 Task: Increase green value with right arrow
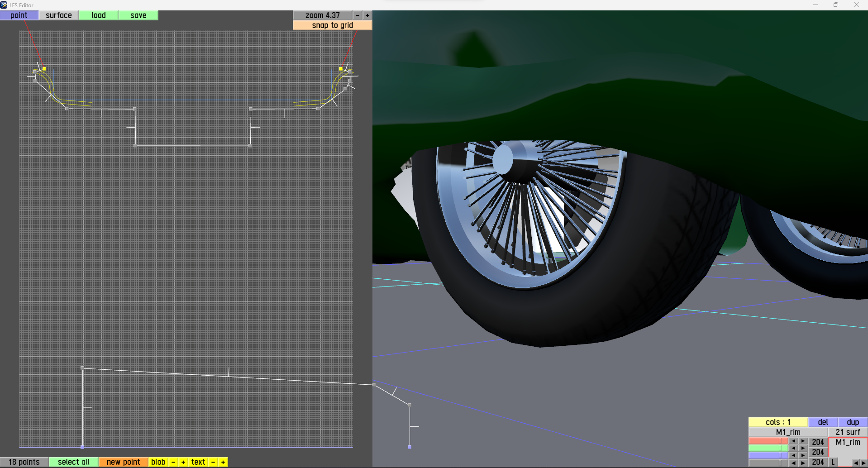coord(803,448)
